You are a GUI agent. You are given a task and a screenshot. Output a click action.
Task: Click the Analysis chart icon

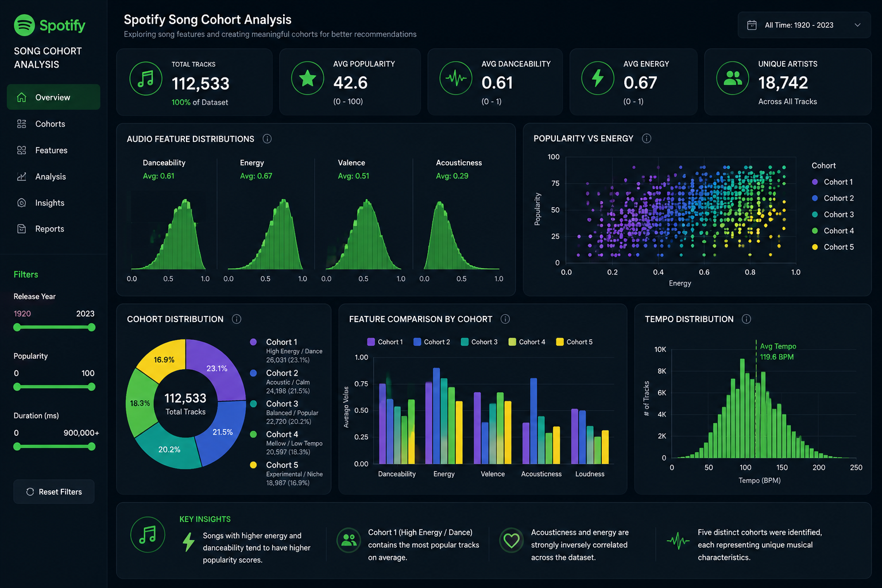coord(22,177)
